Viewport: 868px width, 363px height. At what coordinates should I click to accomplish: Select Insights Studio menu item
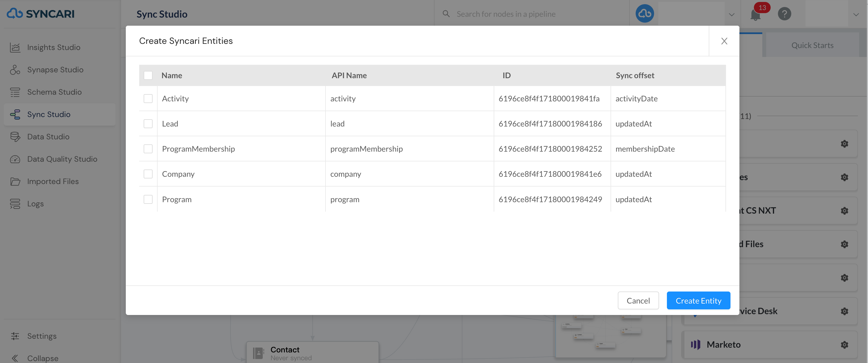click(60, 47)
